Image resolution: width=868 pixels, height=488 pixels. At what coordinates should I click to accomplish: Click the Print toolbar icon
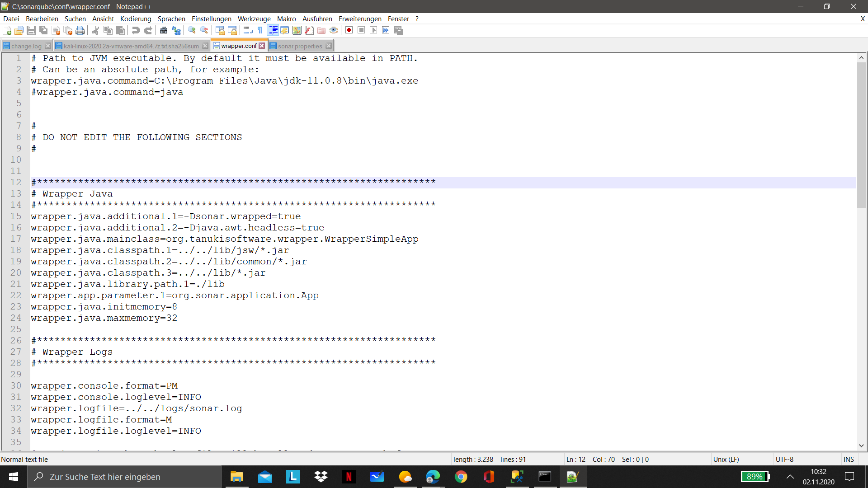pos(80,30)
